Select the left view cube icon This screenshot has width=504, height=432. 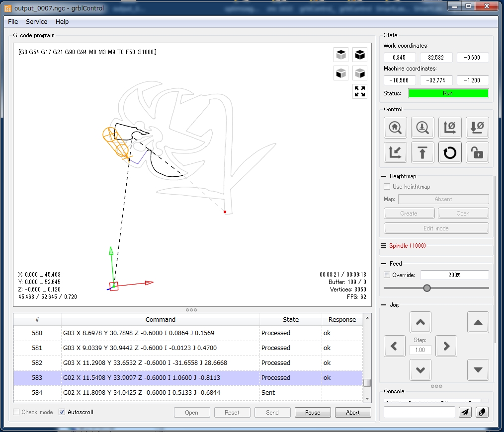tap(360, 73)
